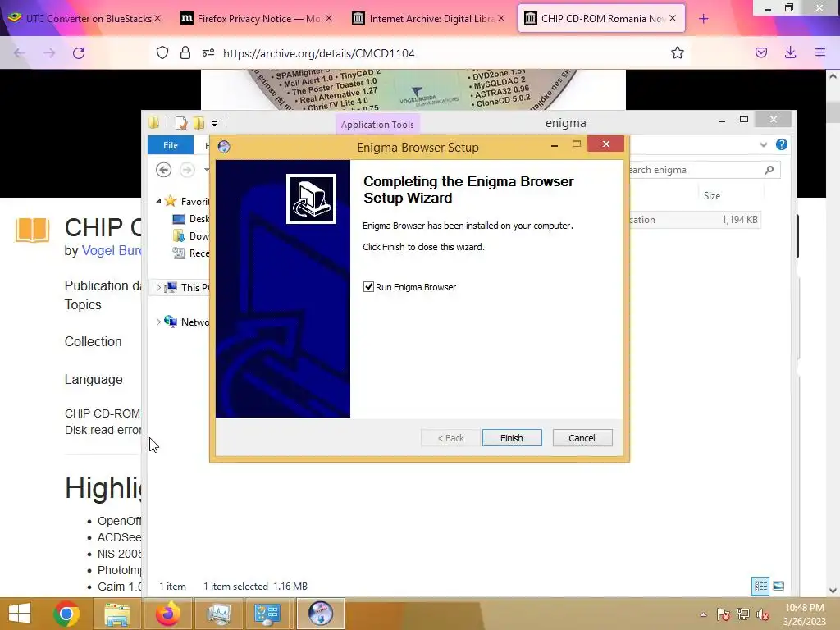Show hidden system tray icons

tap(703, 614)
